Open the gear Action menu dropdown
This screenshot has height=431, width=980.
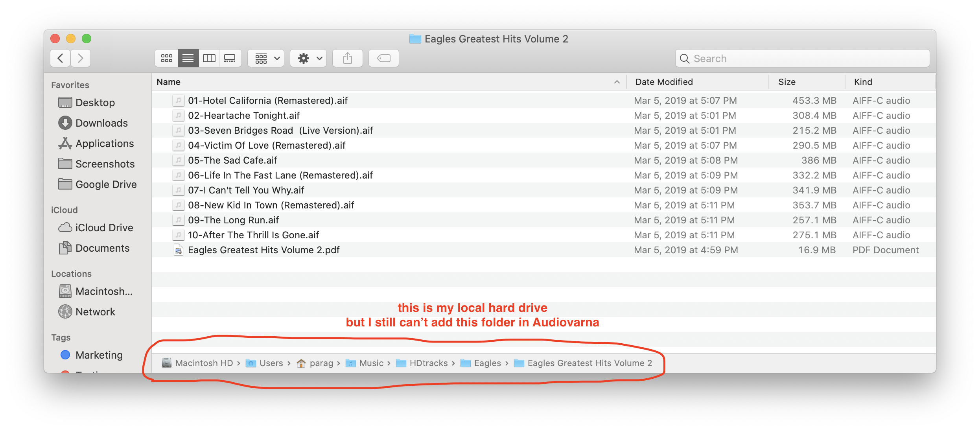(309, 58)
